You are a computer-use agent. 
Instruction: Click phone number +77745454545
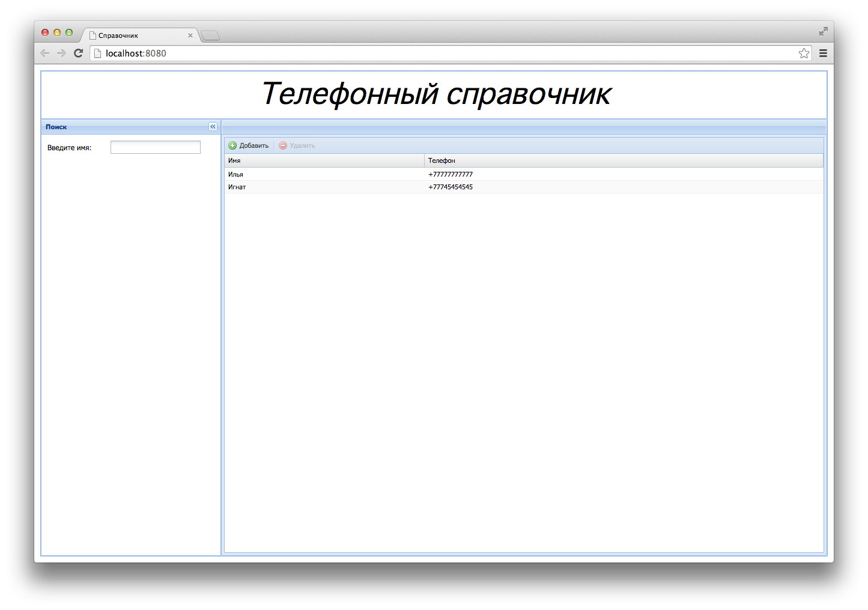coord(451,187)
